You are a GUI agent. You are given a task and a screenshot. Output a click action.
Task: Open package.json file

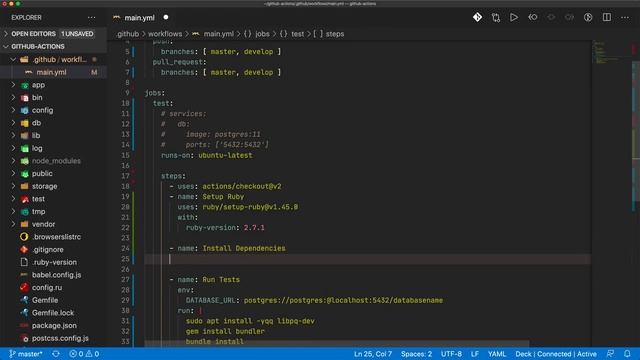pyautogui.click(x=53, y=325)
